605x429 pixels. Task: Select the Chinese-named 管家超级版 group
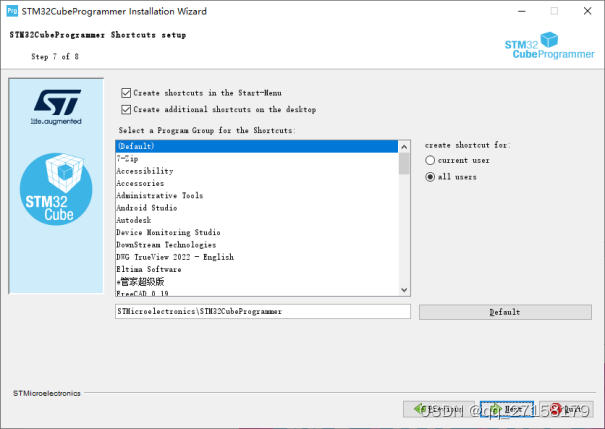tap(257, 282)
